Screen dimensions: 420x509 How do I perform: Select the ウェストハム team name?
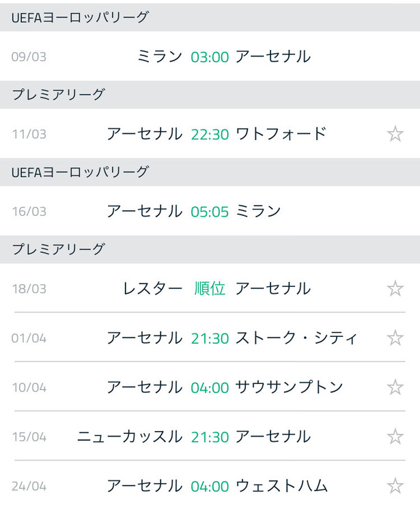(x=282, y=486)
